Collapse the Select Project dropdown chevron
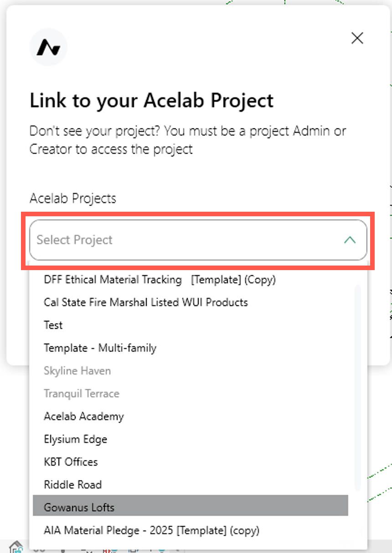392x553 pixels. 350,240
